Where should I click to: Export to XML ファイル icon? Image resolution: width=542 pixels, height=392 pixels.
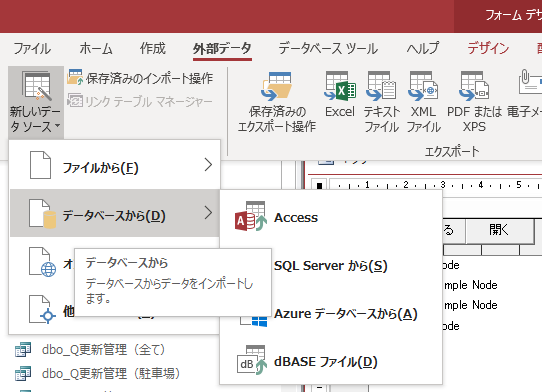click(423, 86)
